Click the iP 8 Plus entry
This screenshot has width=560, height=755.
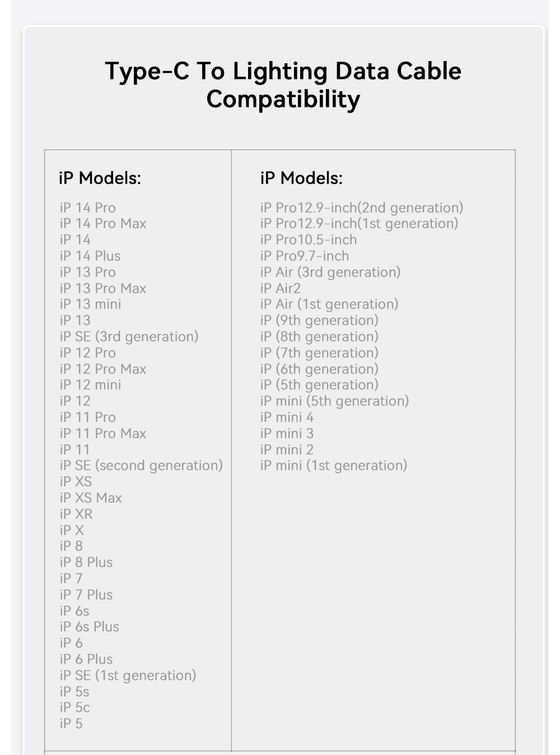86,562
